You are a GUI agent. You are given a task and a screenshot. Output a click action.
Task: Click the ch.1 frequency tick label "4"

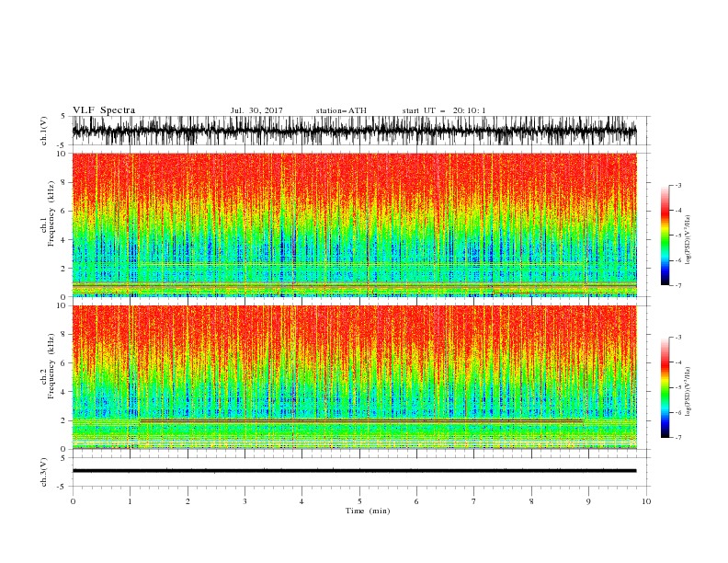(x=64, y=240)
